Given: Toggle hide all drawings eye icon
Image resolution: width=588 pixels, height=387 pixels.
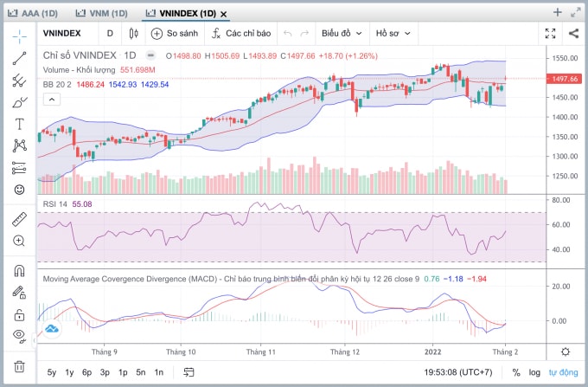Looking at the screenshot, I should (x=20, y=336).
